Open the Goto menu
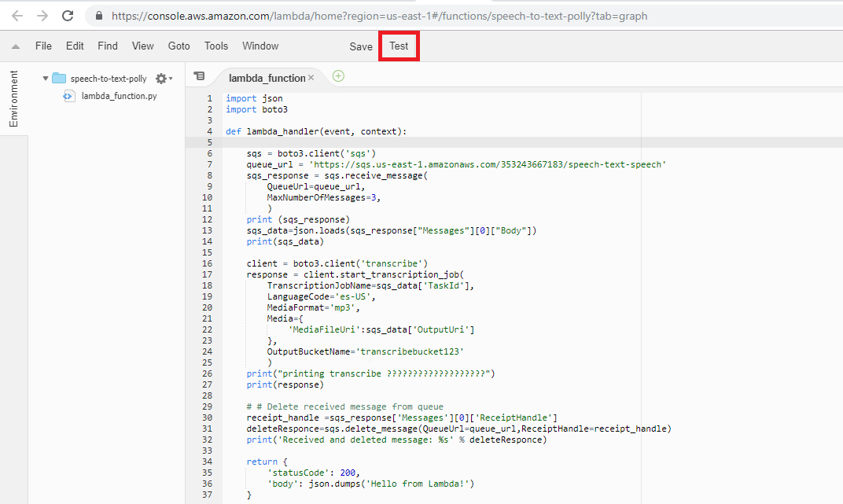 [x=179, y=46]
